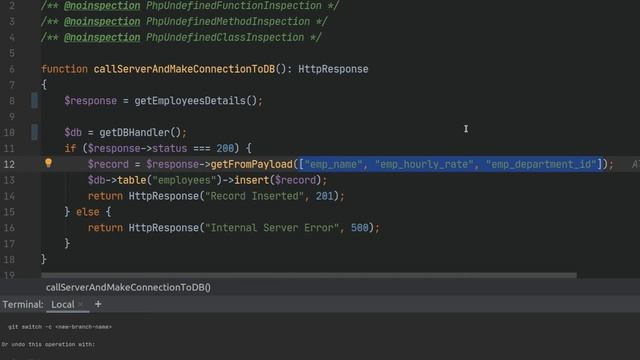
Task: Click the getDBHandler() call
Action: tap(140, 133)
